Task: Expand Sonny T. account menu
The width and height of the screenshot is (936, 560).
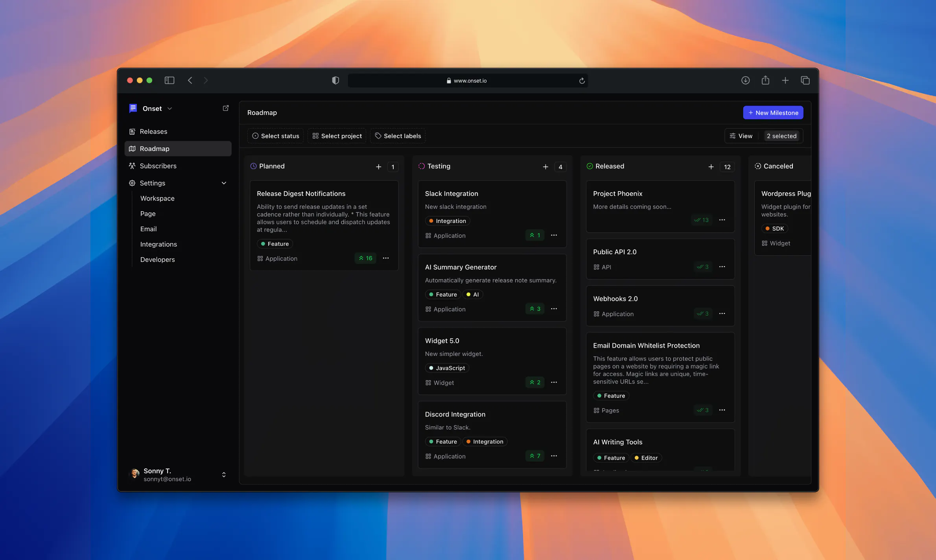Action: click(x=224, y=475)
